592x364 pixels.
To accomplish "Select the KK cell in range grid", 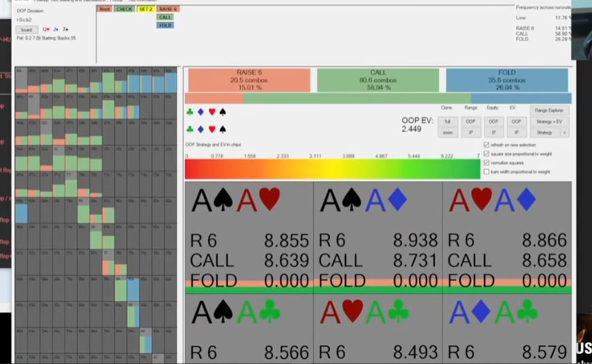I will [33, 106].
